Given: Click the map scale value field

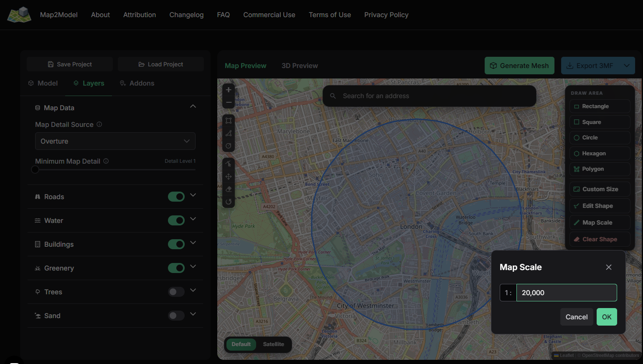Looking at the screenshot, I should pyautogui.click(x=567, y=293).
